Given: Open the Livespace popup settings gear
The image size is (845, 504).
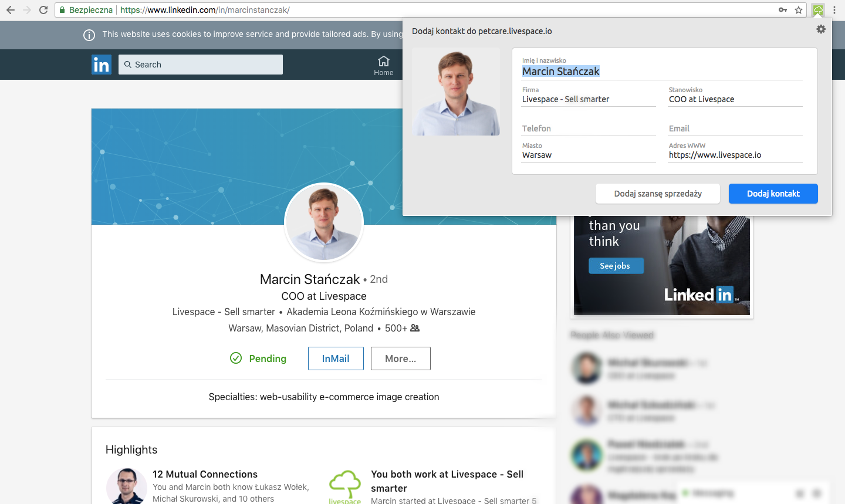Looking at the screenshot, I should tap(821, 29).
